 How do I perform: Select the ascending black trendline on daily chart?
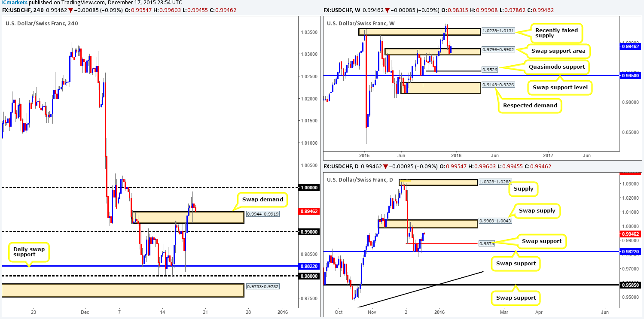point(421,289)
